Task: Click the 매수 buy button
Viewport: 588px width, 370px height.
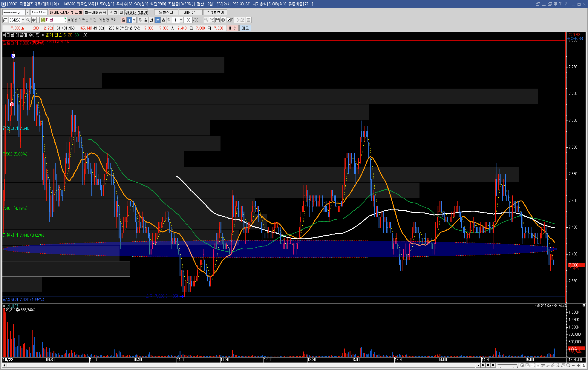Action: click(232, 28)
